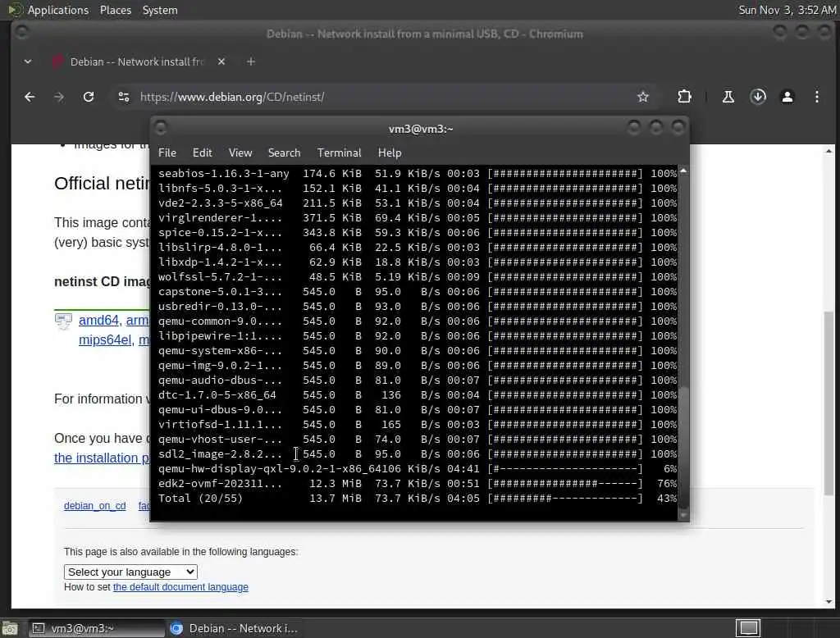Close the Debian tab
Viewport: 840px width, 638px height.
coord(221,62)
